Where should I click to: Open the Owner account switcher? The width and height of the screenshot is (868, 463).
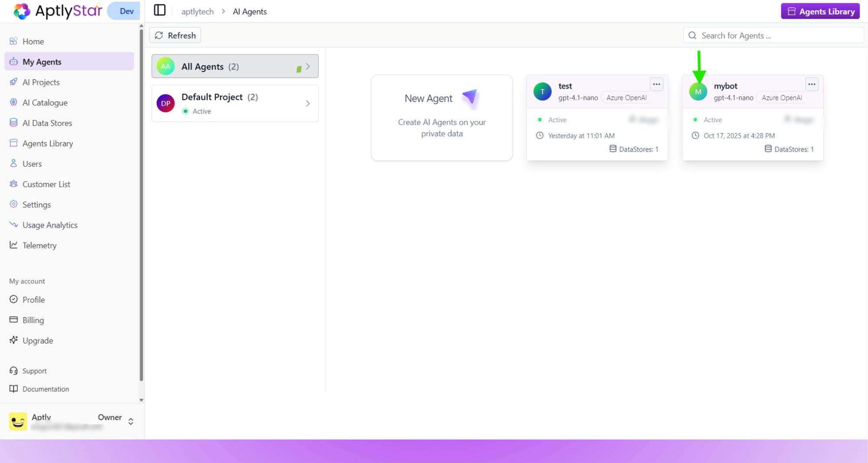pyautogui.click(x=131, y=421)
